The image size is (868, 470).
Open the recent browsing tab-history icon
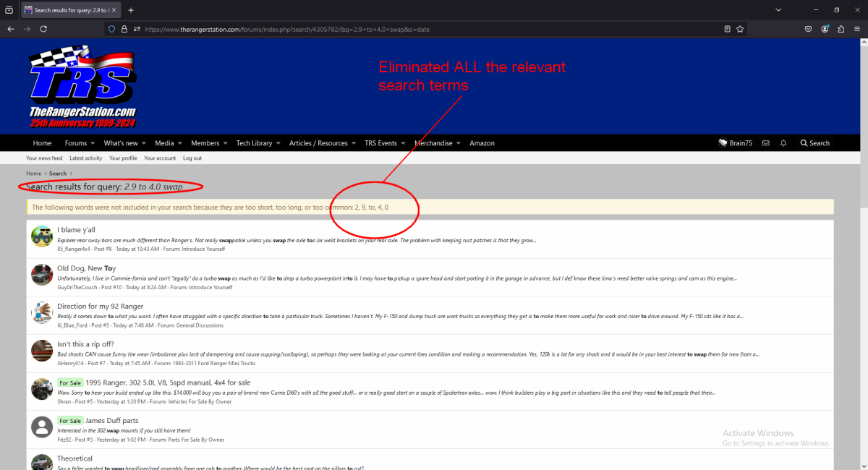coord(9,10)
